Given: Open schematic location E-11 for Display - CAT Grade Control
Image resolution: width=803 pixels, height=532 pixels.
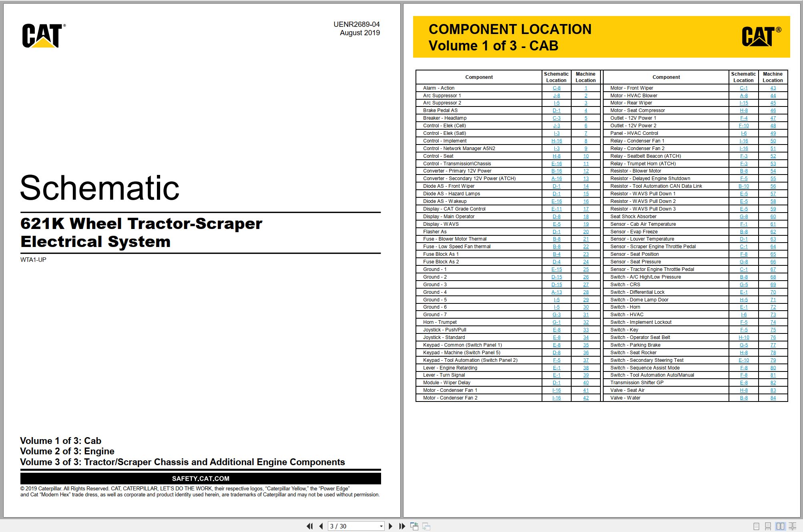Looking at the screenshot, I should click(556, 209).
